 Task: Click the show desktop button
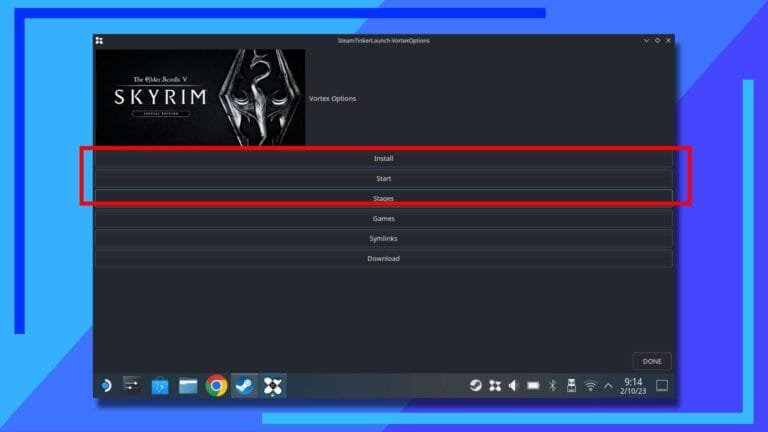[662, 386]
